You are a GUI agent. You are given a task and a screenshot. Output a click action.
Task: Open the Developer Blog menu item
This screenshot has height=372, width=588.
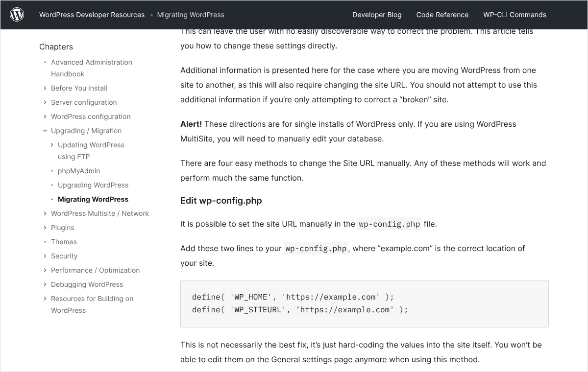[x=377, y=15]
